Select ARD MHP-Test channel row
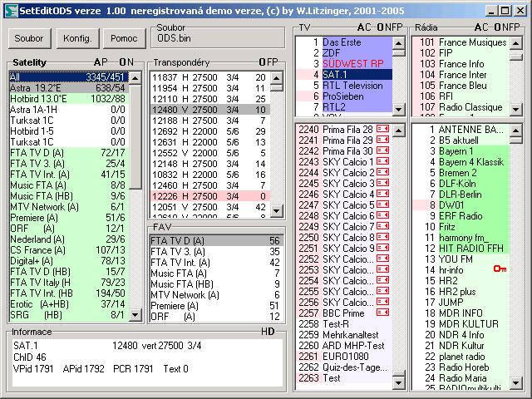This screenshot has width=532, height=399. click(x=344, y=346)
